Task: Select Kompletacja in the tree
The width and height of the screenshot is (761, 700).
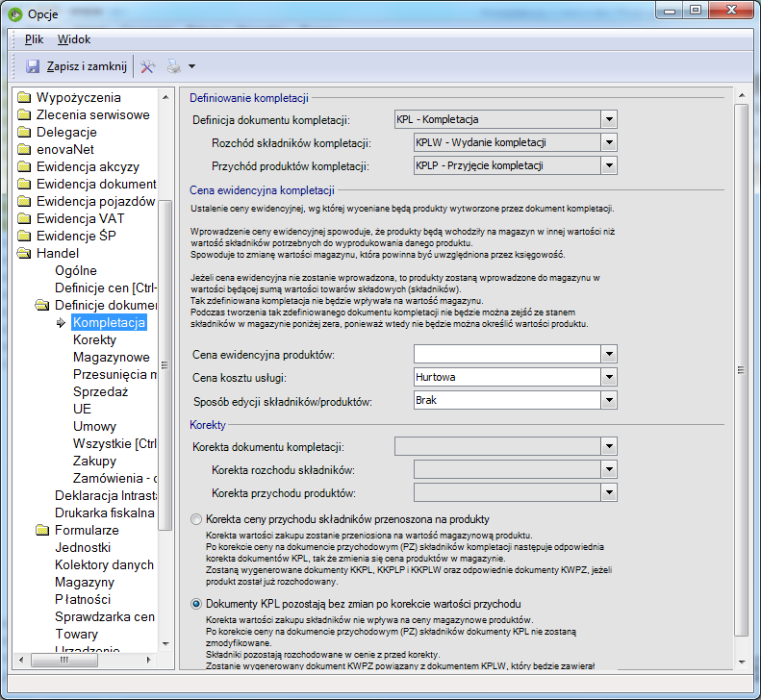Action: tap(110, 322)
